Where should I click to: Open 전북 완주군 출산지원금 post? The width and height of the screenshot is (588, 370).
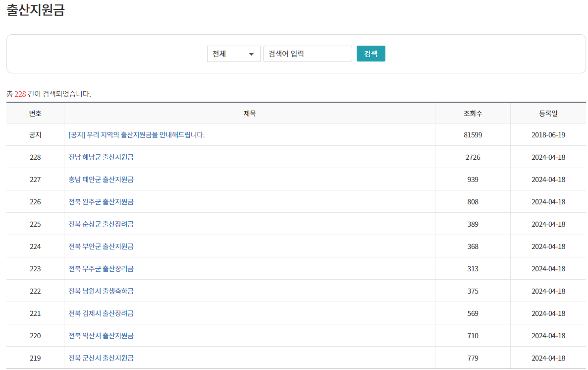click(101, 202)
